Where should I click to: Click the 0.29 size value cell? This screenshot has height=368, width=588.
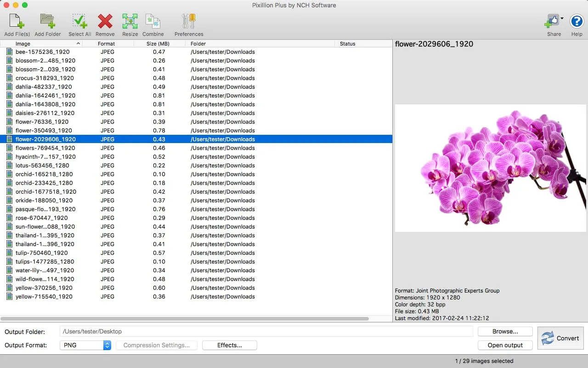pyautogui.click(x=159, y=218)
